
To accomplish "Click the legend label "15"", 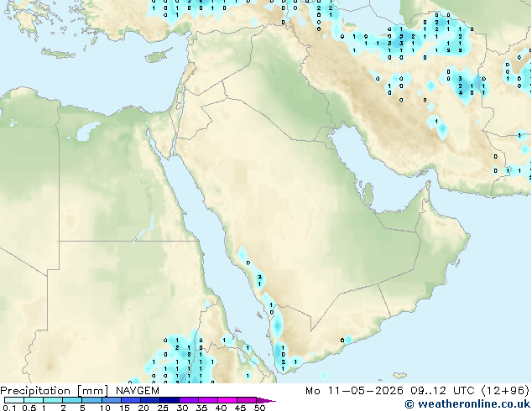I will 123,408.
